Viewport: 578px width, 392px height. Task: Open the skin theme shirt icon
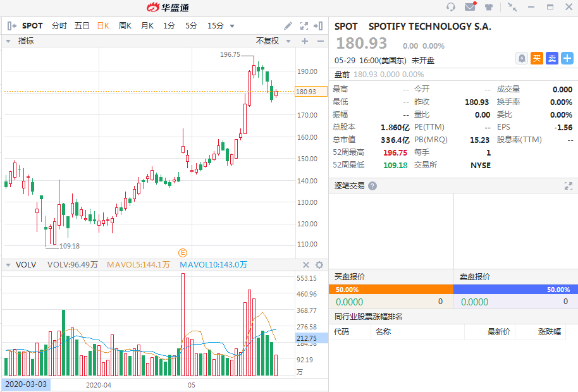click(x=489, y=7)
